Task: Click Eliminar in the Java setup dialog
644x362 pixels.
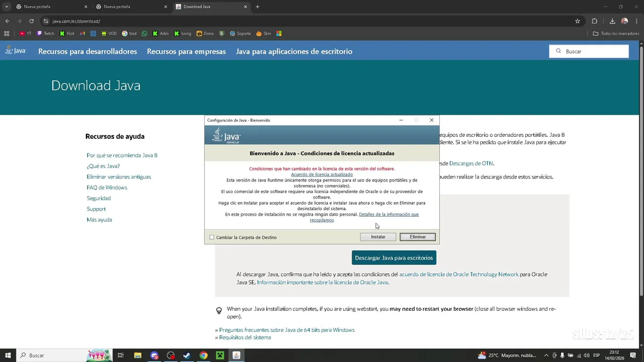Action: [x=418, y=237]
